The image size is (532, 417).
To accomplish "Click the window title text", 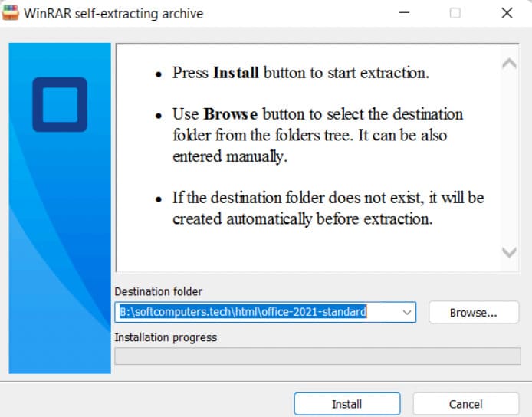I will (113, 13).
